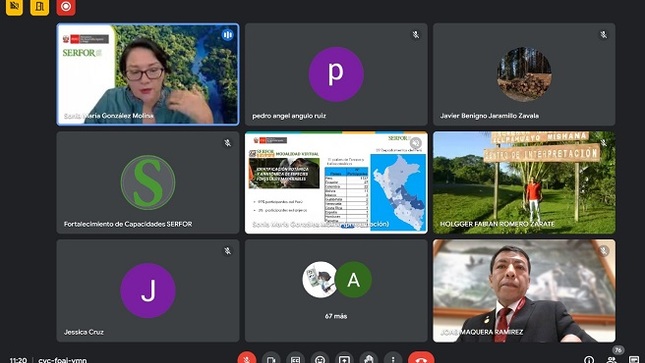
Task: Open meeting details info icon
Action: tap(589, 359)
